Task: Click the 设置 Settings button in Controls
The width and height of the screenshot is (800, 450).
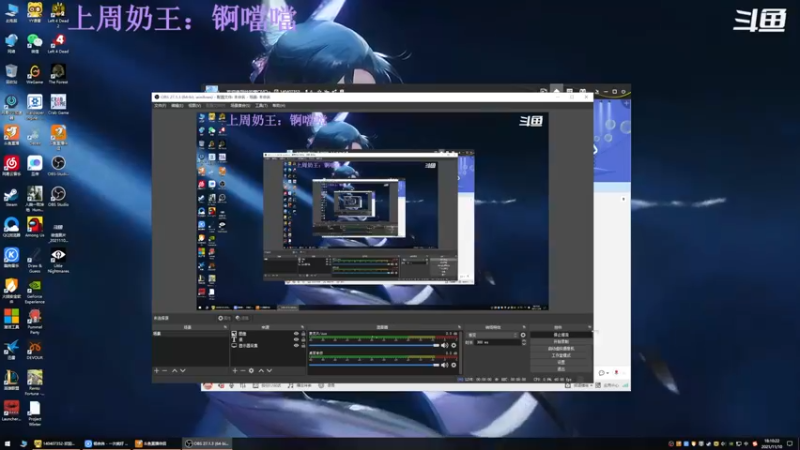Action: 561,362
